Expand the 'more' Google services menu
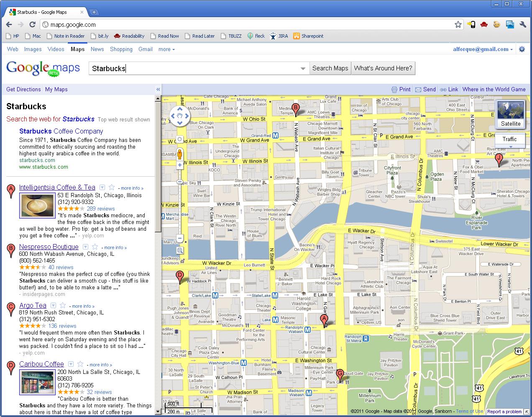 pos(166,49)
